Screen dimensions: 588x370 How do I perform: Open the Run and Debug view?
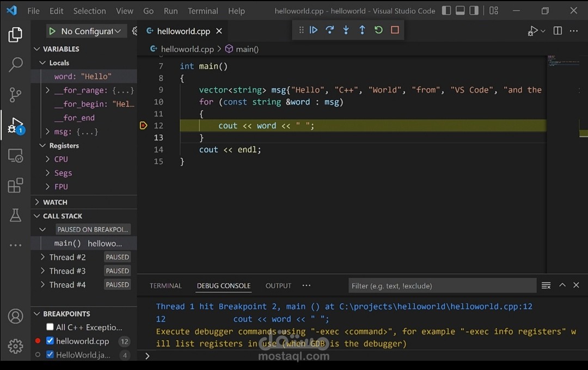click(x=15, y=125)
